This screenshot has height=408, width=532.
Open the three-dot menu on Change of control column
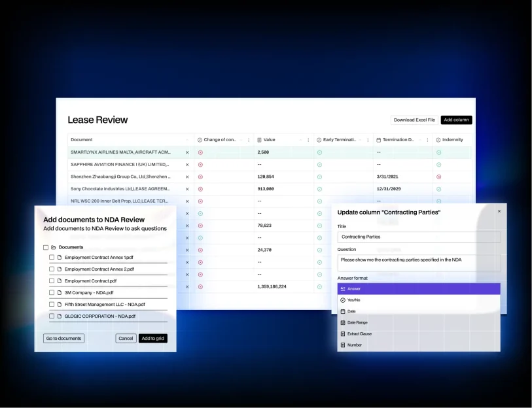point(249,140)
